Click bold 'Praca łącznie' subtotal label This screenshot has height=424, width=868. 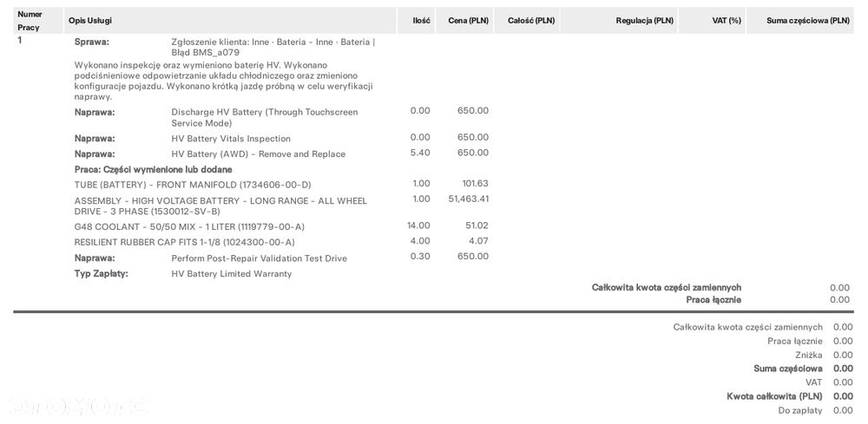pyautogui.click(x=713, y=300)
